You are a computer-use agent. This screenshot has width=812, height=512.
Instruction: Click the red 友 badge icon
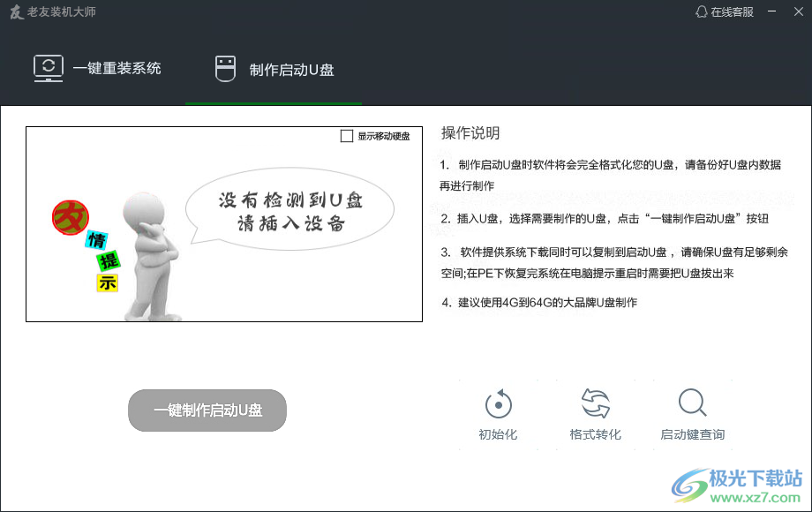71,217
